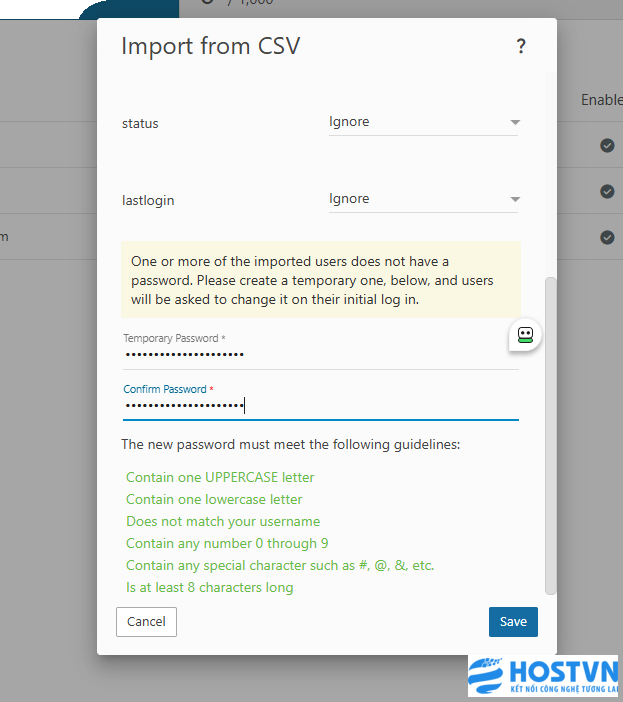Viewport: 623px width, 702px height.
Task: Click the 'Does not match your username' guideline
Action: [223, 521]
